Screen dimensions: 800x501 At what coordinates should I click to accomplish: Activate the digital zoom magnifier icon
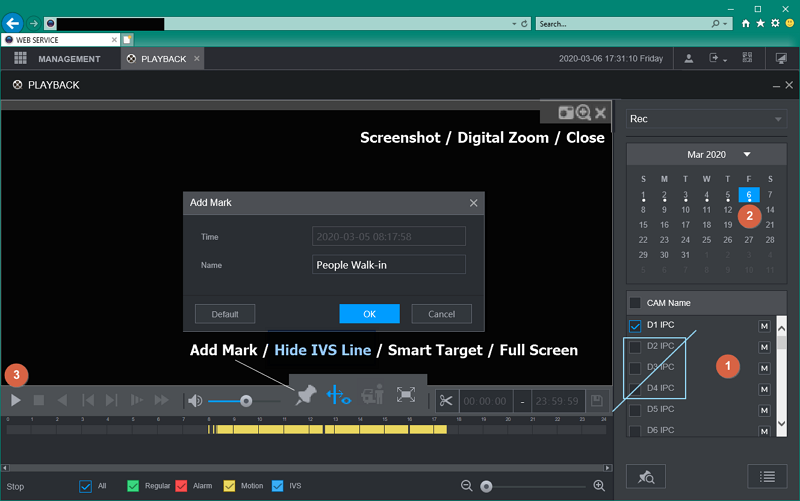tap(583, 113)
